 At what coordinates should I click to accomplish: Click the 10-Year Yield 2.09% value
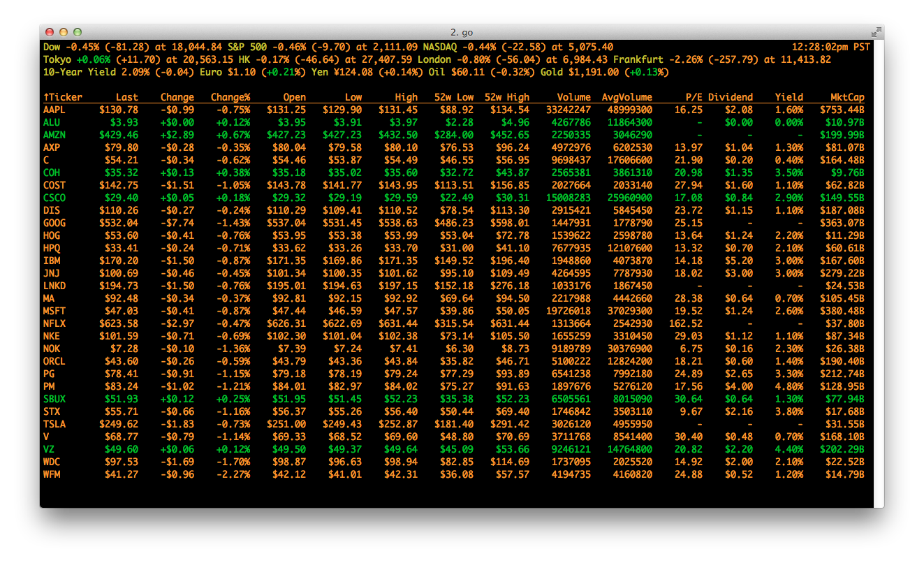point(135,72)
